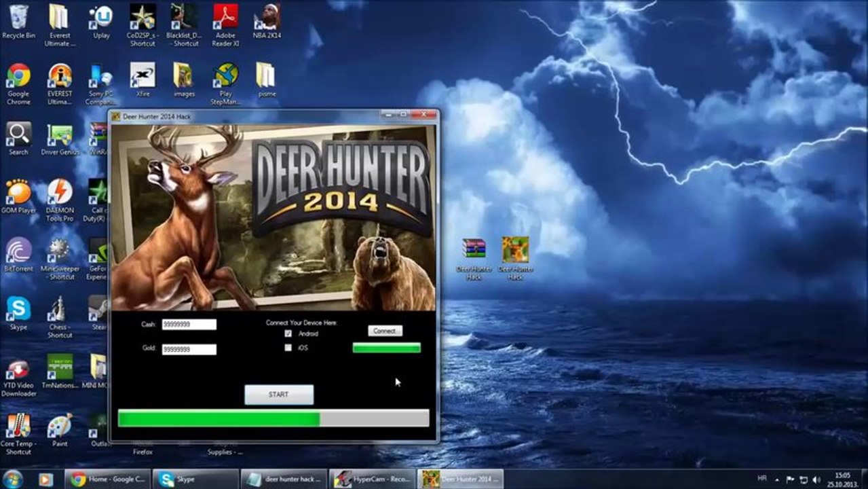Open Google Chrome desktop shortcut

18,84
